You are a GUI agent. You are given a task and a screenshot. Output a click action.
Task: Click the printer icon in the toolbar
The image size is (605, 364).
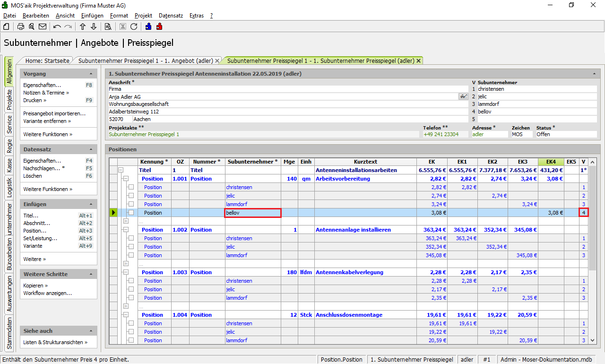click(21, 26)
